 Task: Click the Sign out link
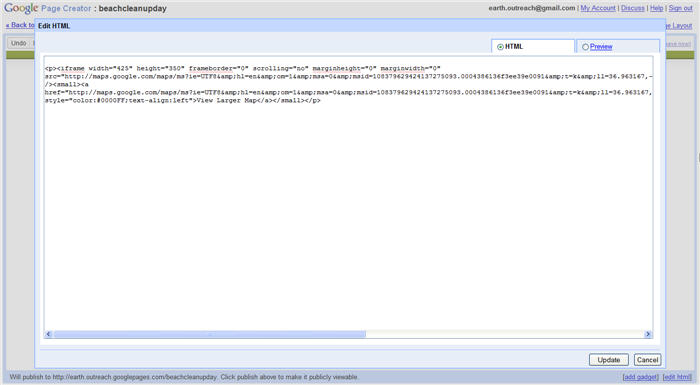point(680,8)
